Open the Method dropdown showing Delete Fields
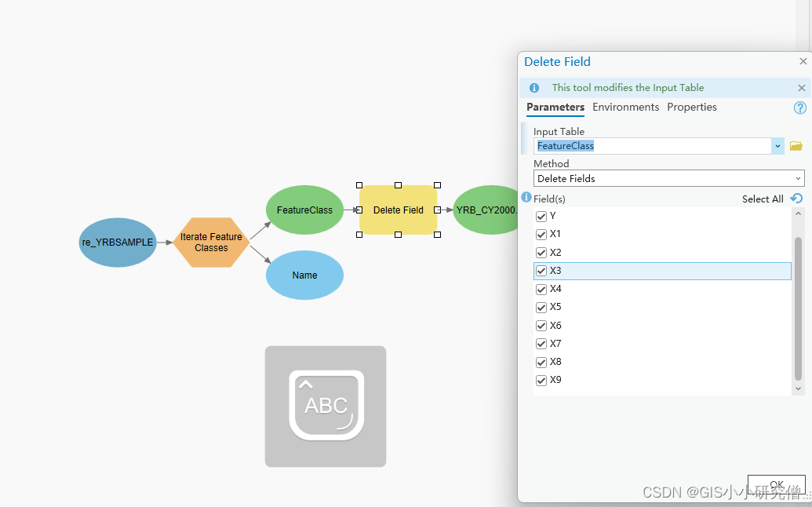812x507 pixels. [x=668, y=179]
